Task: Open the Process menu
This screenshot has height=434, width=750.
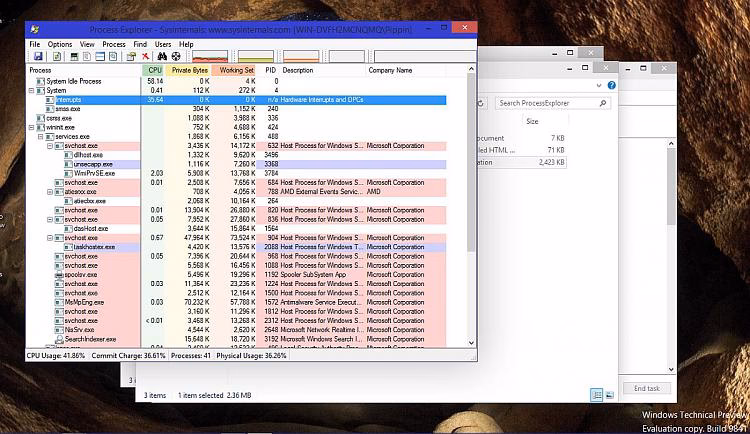Action: coord(114,44)
